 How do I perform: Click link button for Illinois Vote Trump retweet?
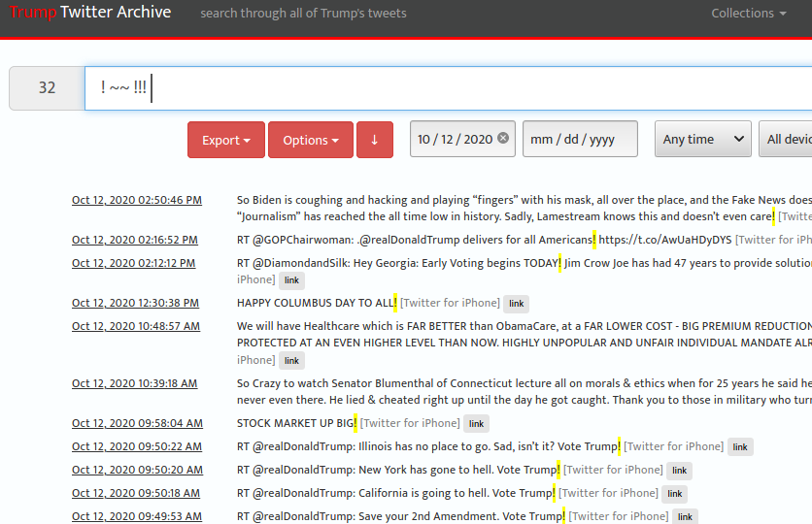[x=740, y=447]
